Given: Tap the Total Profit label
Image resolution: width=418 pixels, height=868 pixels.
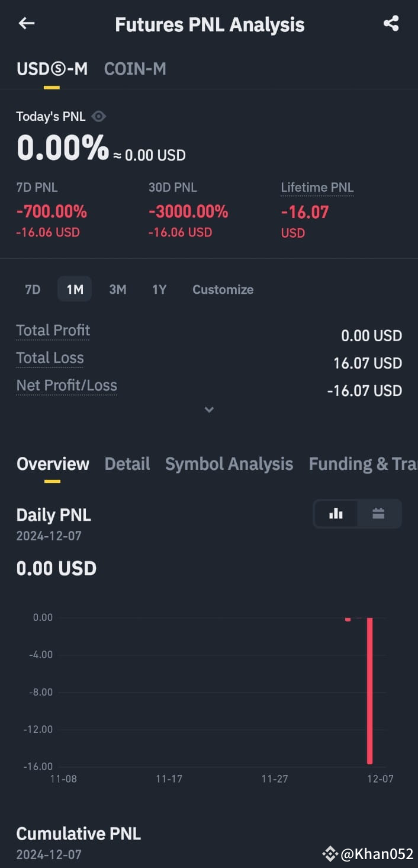Looking at the screenshot, I should tap(53, 331).
